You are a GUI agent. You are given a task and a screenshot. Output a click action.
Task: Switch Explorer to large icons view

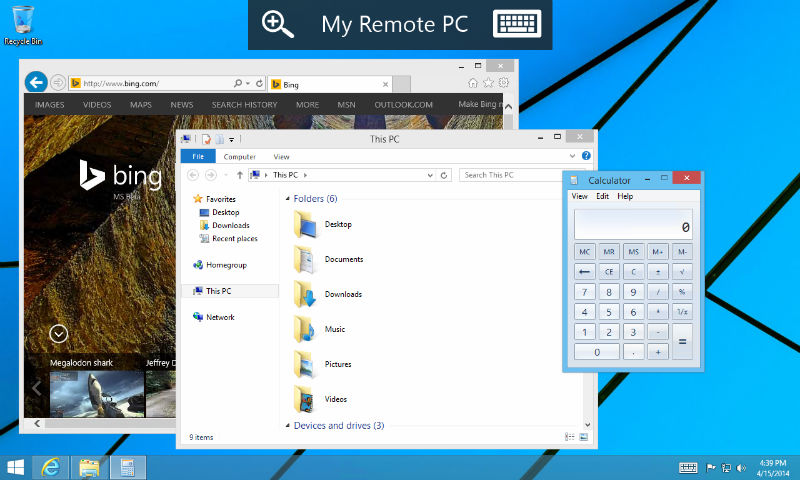[584, 437]
